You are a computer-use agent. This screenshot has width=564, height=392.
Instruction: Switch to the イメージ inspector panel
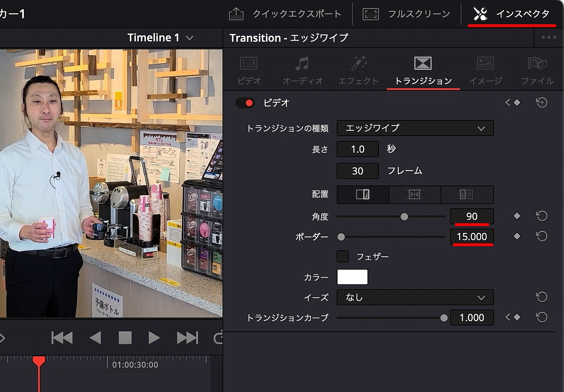[x=485, y=70]
